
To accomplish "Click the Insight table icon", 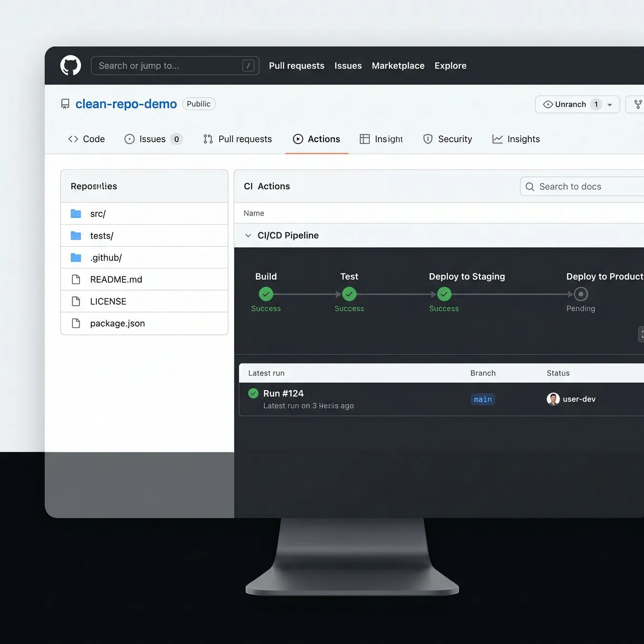I will coord(364,139).
